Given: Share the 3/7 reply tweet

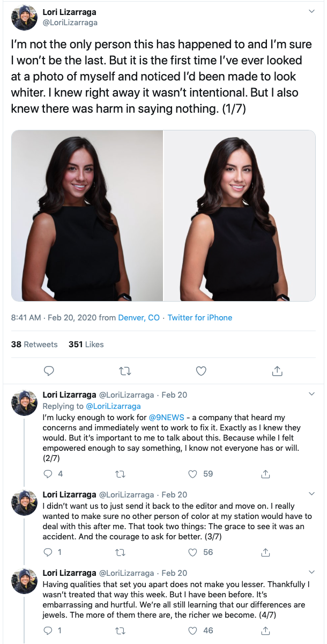Looking at the screenshot, I should (x=265, y=552).
